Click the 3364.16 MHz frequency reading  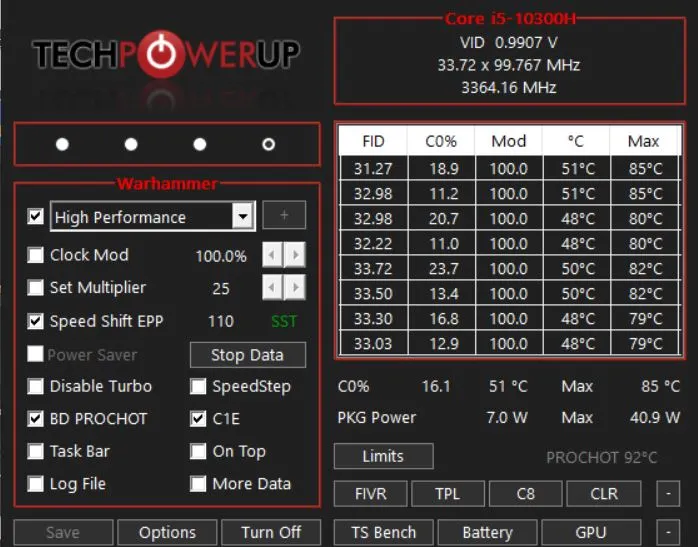[x=508, y=87]
